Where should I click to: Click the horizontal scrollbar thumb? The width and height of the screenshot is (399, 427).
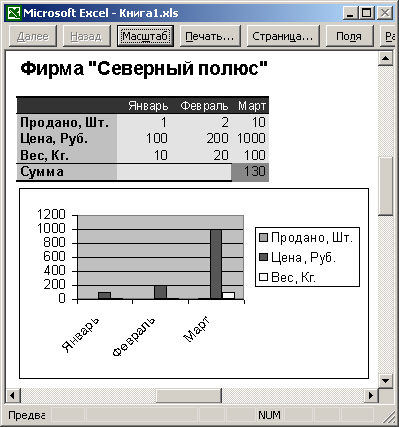[189, 396]
